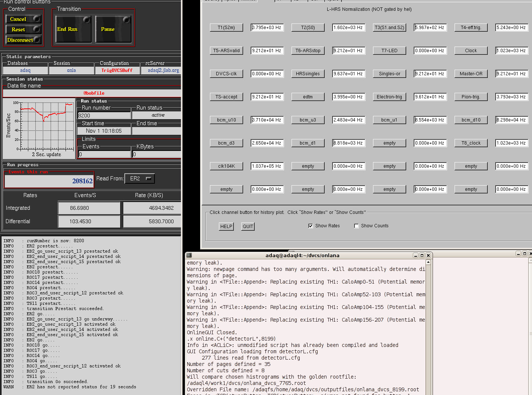This screenshot has width=532, height=395.
Task: Open Electron-trig channel history
Action: coord(389,97)
